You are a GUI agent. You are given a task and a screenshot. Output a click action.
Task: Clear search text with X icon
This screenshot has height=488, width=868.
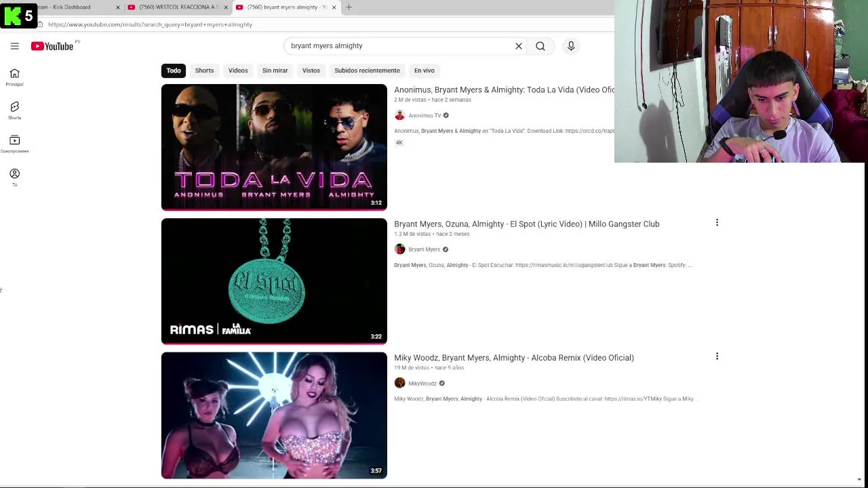point(519,46)
